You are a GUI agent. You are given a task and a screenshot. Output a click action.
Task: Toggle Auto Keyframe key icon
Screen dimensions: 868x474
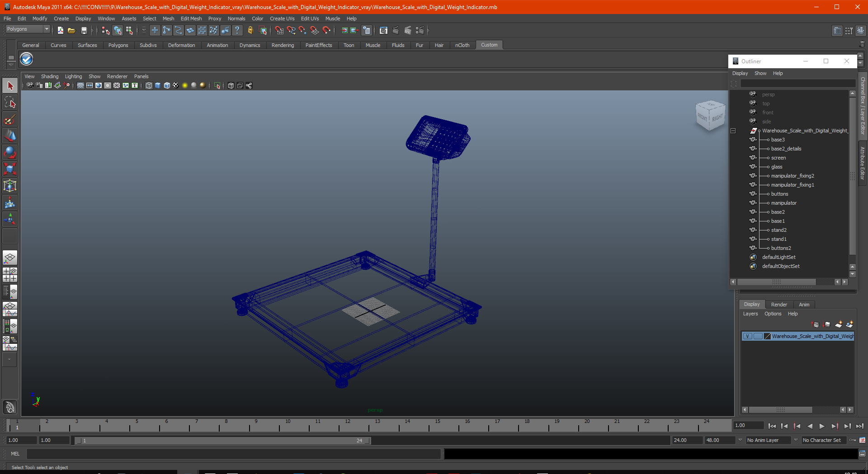point(853,440)
